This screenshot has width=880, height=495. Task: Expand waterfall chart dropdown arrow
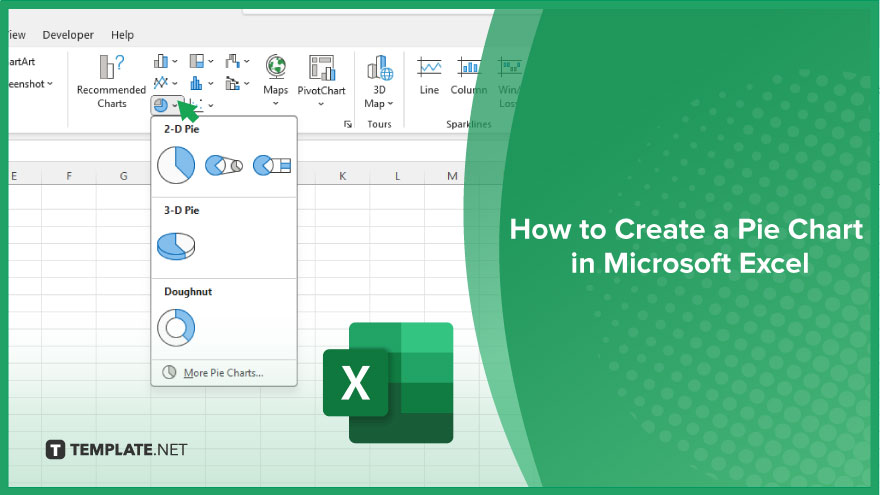(x=246, y=61)
